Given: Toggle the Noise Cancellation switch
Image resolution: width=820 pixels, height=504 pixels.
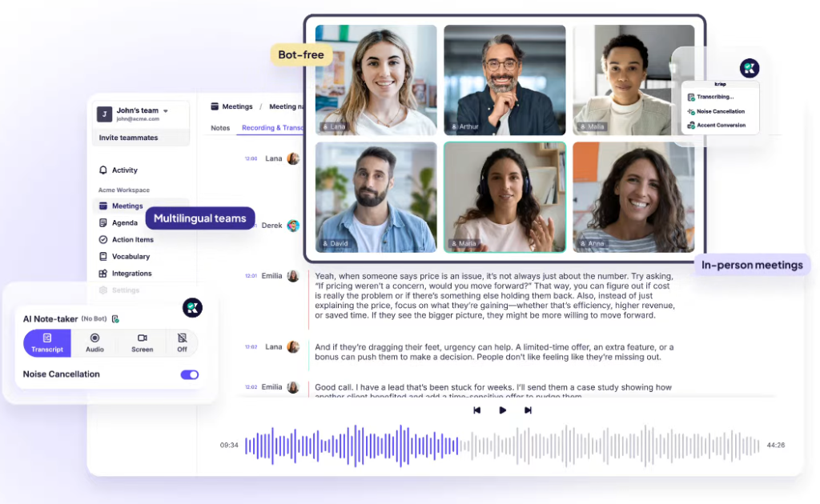Looking at the screenshot, I should 190,374.
